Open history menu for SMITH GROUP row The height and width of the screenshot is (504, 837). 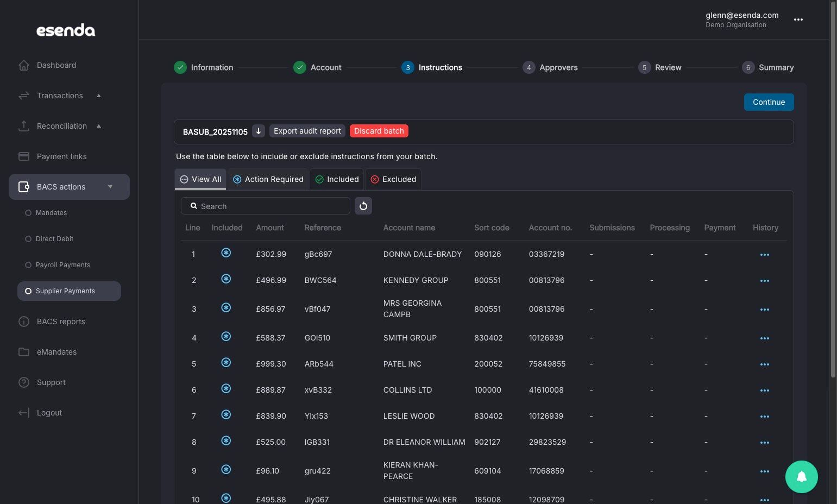point(765,338)
